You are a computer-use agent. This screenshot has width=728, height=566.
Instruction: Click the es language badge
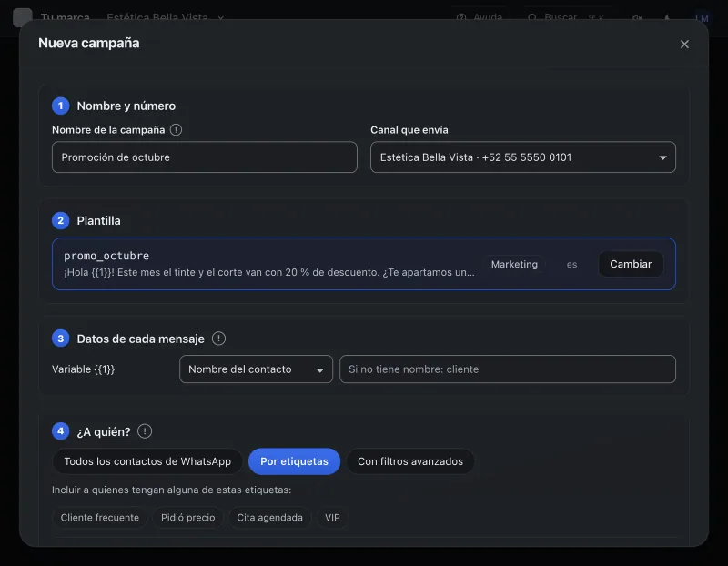(x=571, y=264)
